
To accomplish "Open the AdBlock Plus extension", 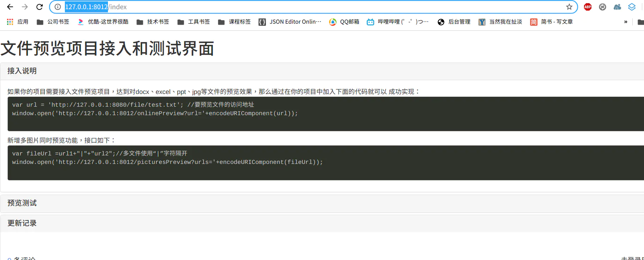I will pos(588,7).
